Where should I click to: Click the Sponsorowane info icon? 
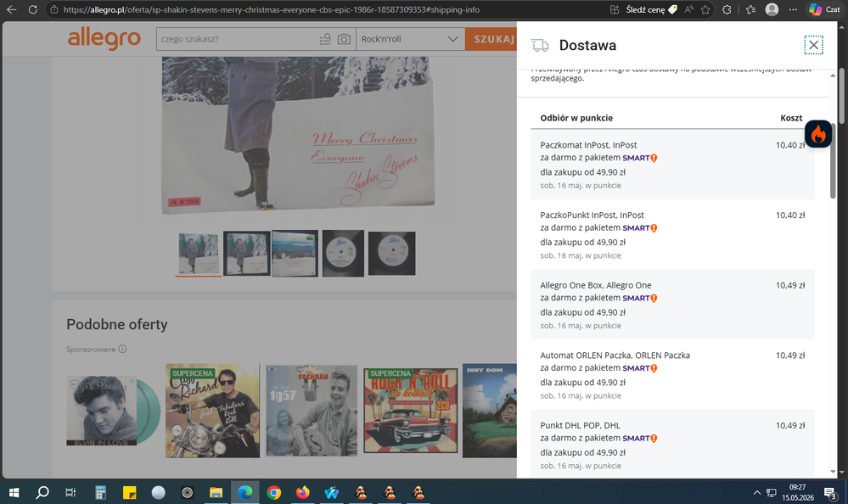(x=123, y=349)
